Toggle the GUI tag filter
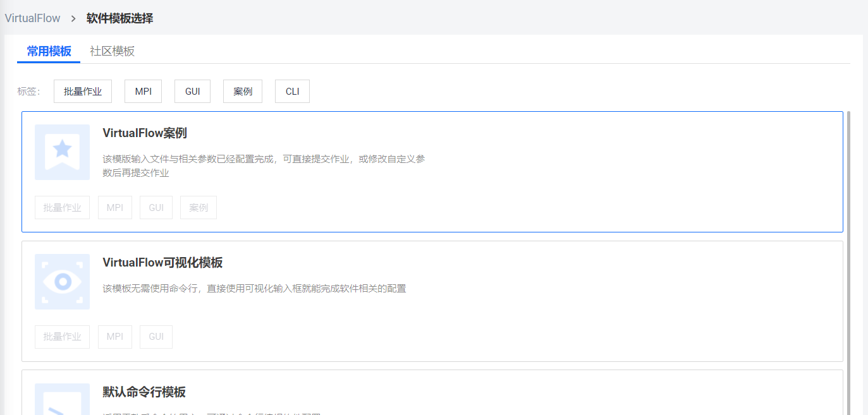 click(x=193, y=91)
